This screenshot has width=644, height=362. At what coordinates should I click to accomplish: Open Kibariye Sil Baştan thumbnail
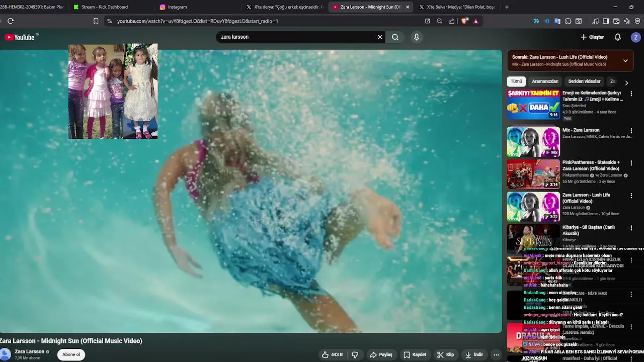[x=533, y=238]
